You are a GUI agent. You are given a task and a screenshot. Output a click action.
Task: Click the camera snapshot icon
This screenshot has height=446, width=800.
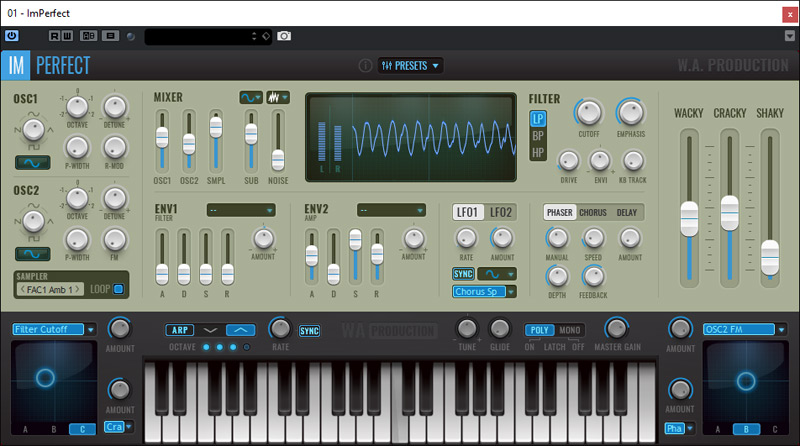click(x=284, y=36)
